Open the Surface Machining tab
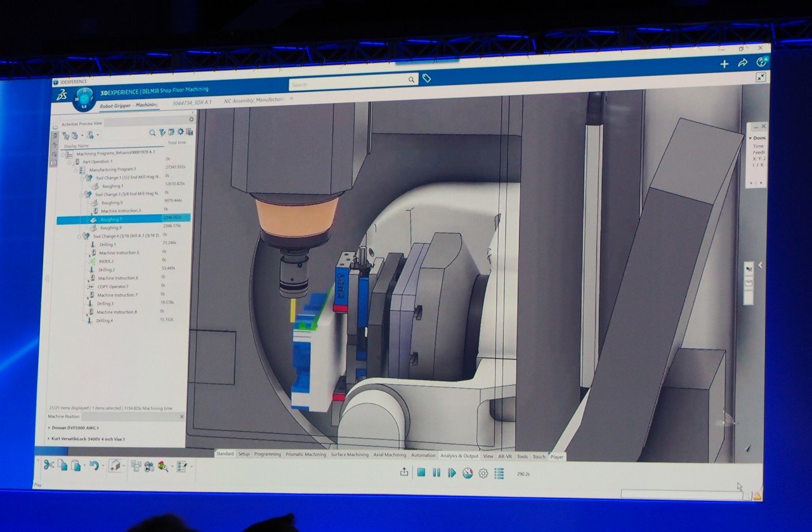This screenshot has height=532, width=812. click(x=349, y=455)
